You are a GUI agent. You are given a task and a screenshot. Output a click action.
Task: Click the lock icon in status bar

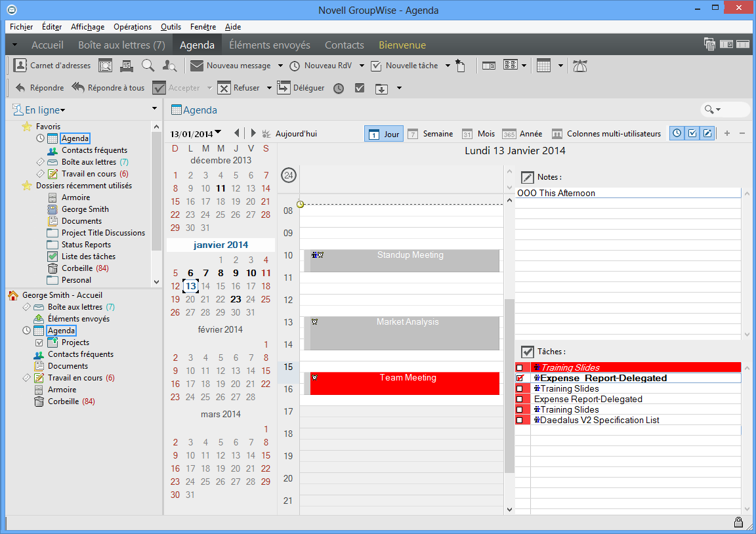click(x=738, y=522)
